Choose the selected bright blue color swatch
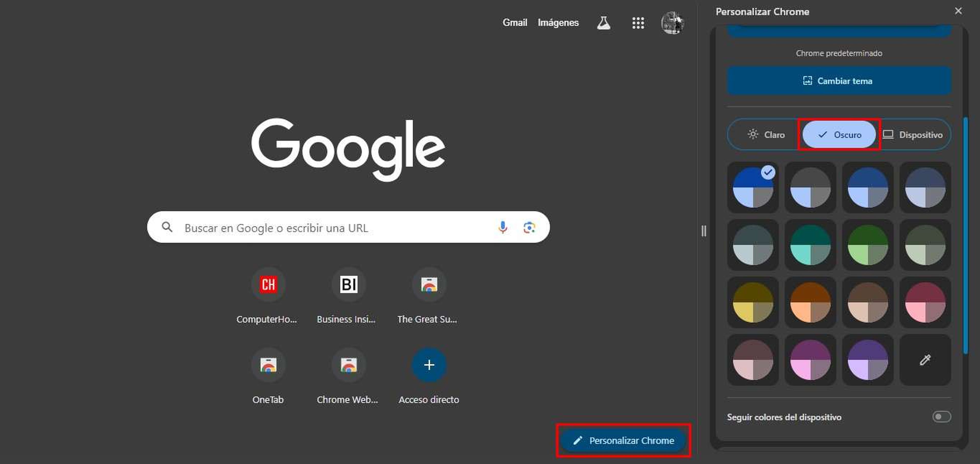 point(753,187)
